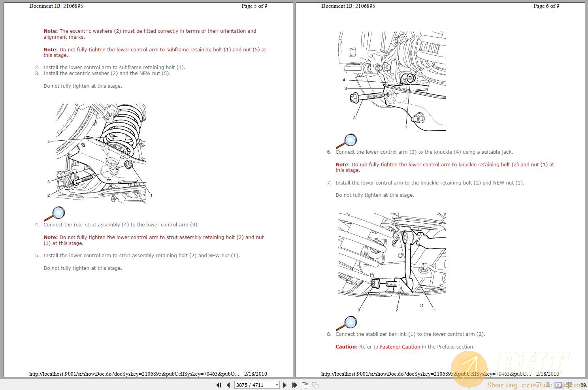This screenshot has height=390, width=588.
Task: Click magnifier icon under knuckle bolt figure
Action: click(x=346, y=141)
